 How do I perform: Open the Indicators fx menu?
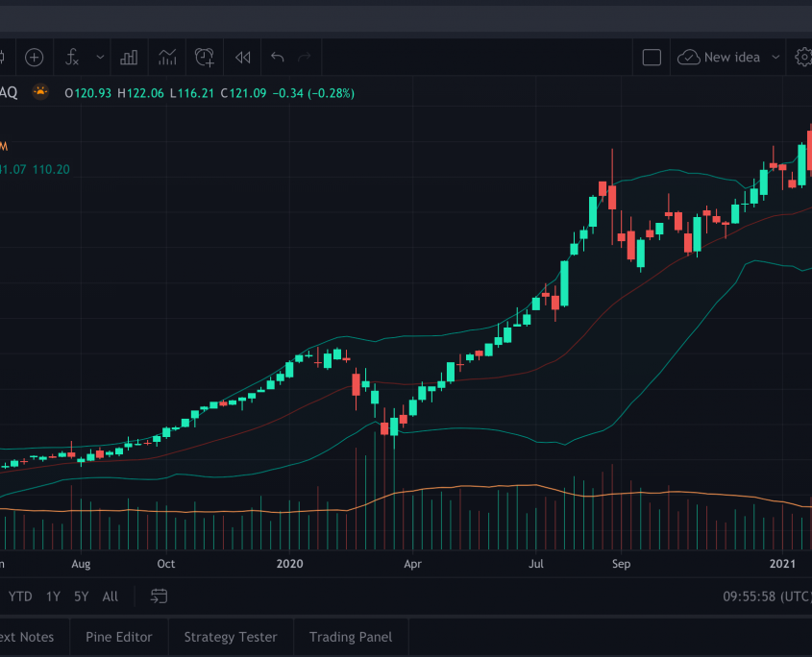point(72,58)
